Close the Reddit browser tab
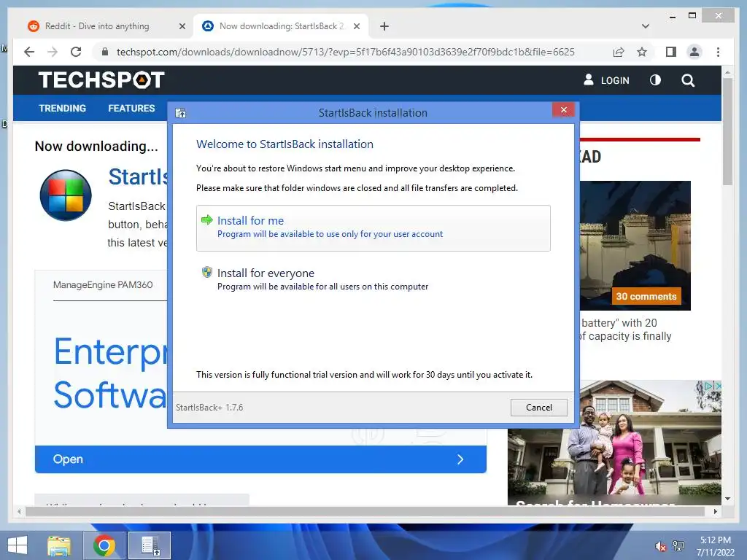 click(x=182, y=27)
